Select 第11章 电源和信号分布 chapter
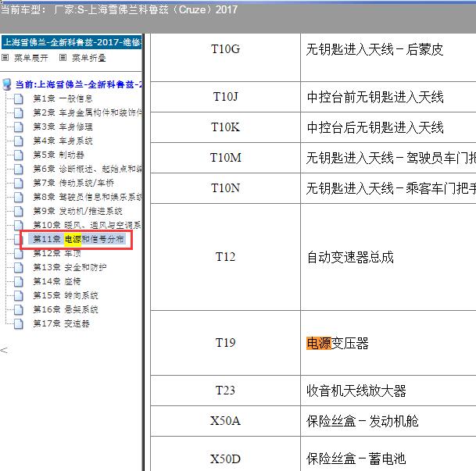This screenshot has height=471, width=476. (x=78, y=239)
